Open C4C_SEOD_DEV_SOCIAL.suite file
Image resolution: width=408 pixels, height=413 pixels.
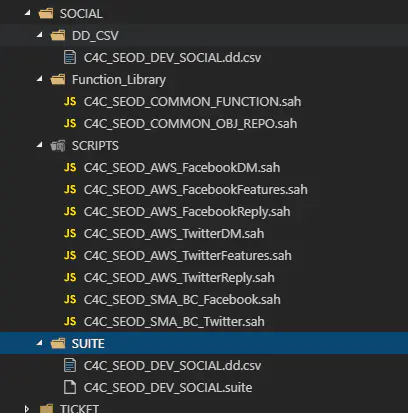(x=168, y=388)
